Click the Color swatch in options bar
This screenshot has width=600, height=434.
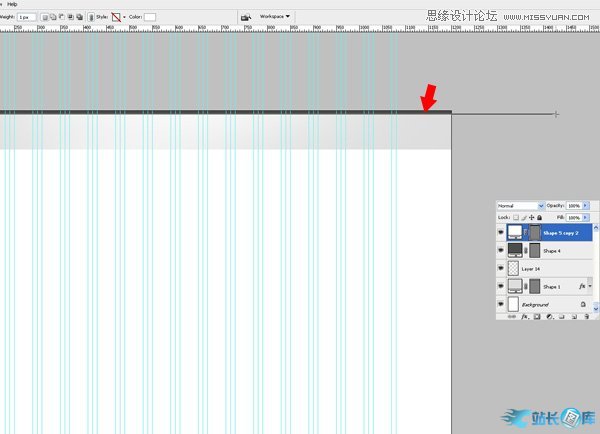pyautogui.click(x=150, y=17)
